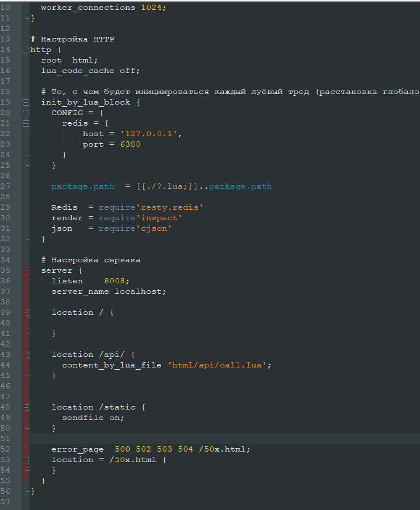The image size is (420, 510).
Task: Click the string 'cjson'
Action: point(154,228)
